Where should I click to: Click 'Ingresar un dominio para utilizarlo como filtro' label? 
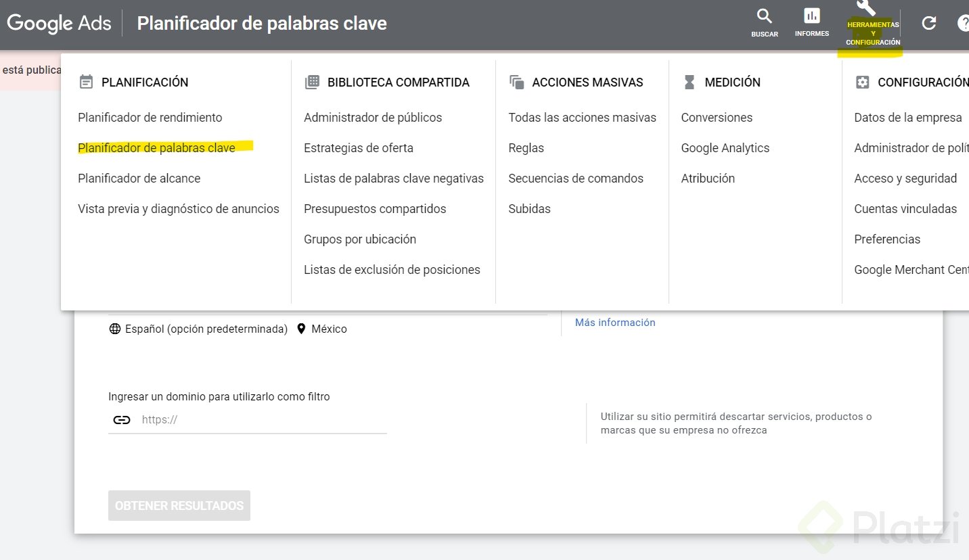coord(219,397)
